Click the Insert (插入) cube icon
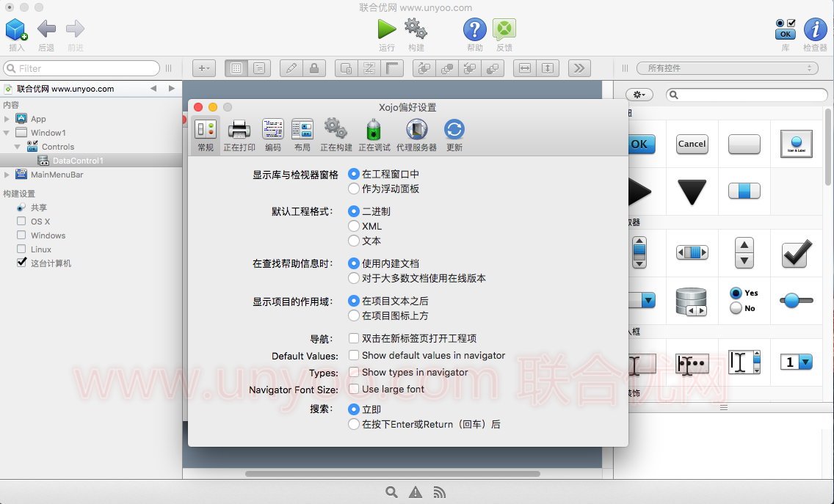Viewport: 834px width, 504px height. (16, 30)
